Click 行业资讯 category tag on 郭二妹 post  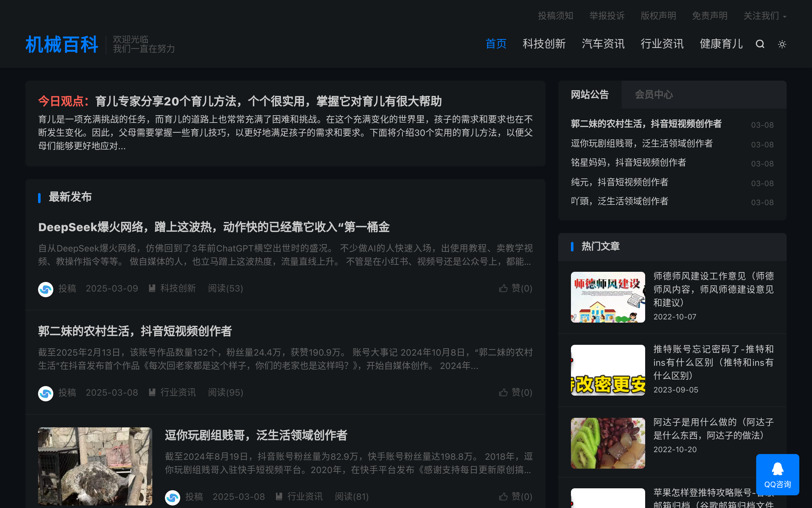click(178, 392)
